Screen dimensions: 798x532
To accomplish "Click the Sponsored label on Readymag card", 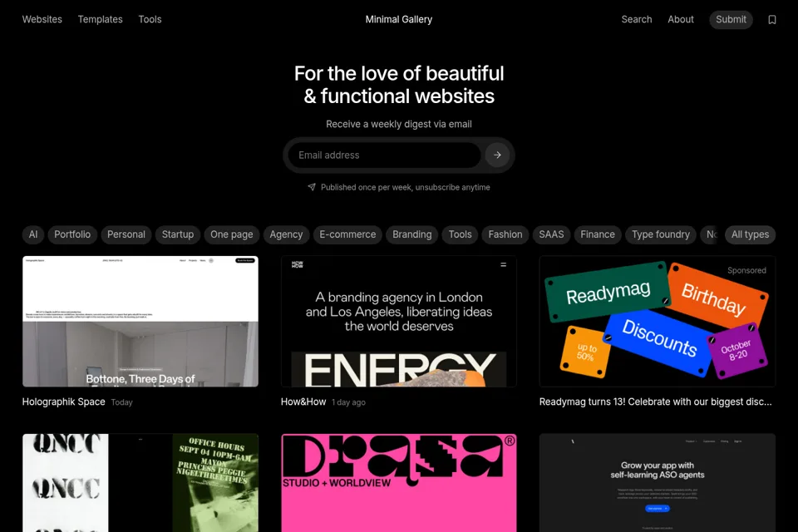I will (x=746, y=270).
